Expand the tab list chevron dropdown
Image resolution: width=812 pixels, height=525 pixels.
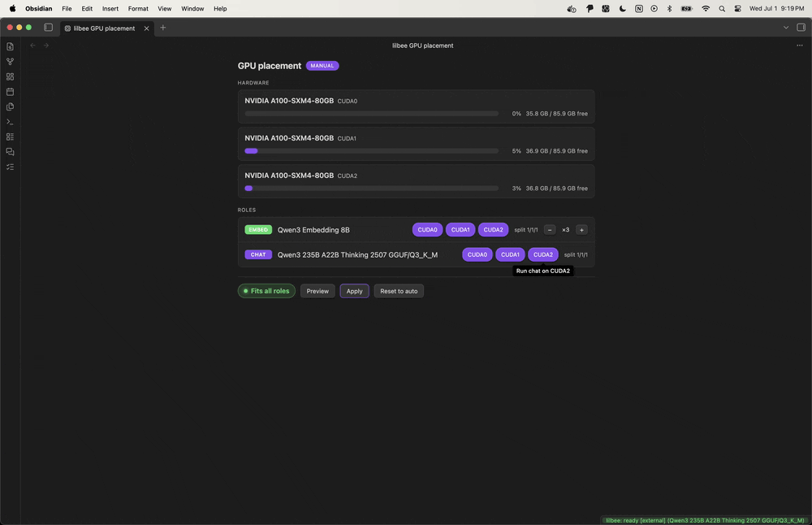(785, 28)
